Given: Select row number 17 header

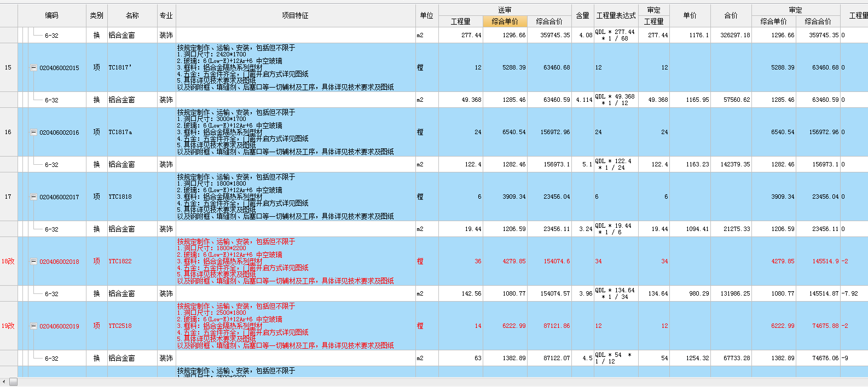Looking at the screenshot, I should [x=8, y=197].
